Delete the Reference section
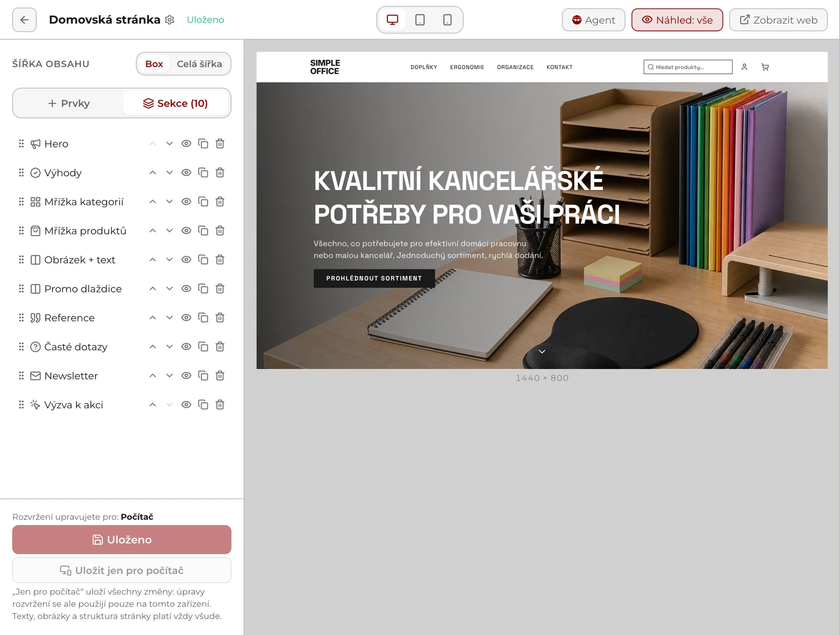This screenshot has width=840, height=635. pos(220,317)
